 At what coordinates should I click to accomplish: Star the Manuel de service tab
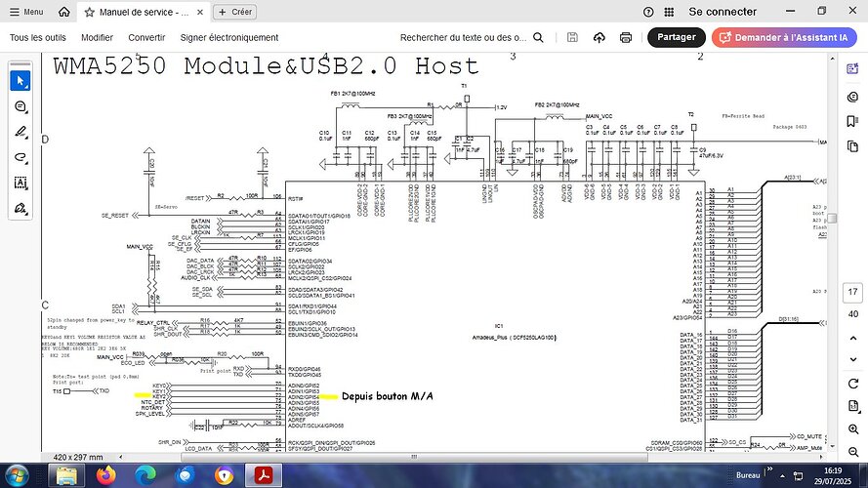point(89,12)
